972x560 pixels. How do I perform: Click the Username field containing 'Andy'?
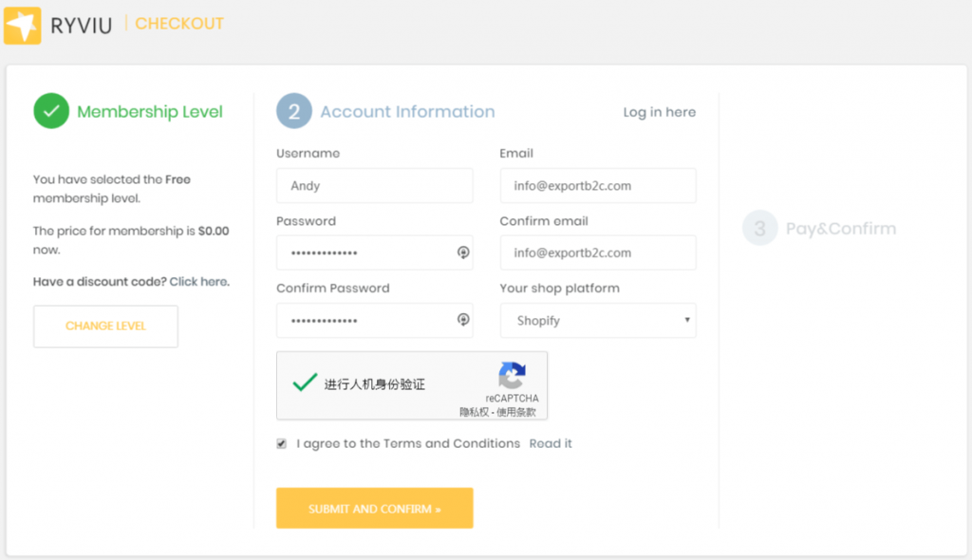[374, 185]
